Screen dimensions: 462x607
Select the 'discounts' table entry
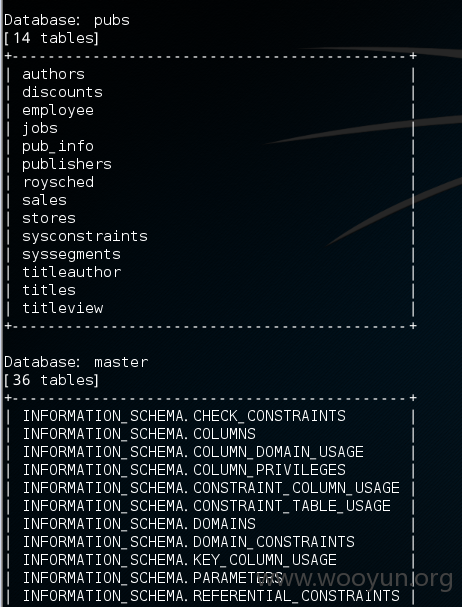(x=62, y=92)
